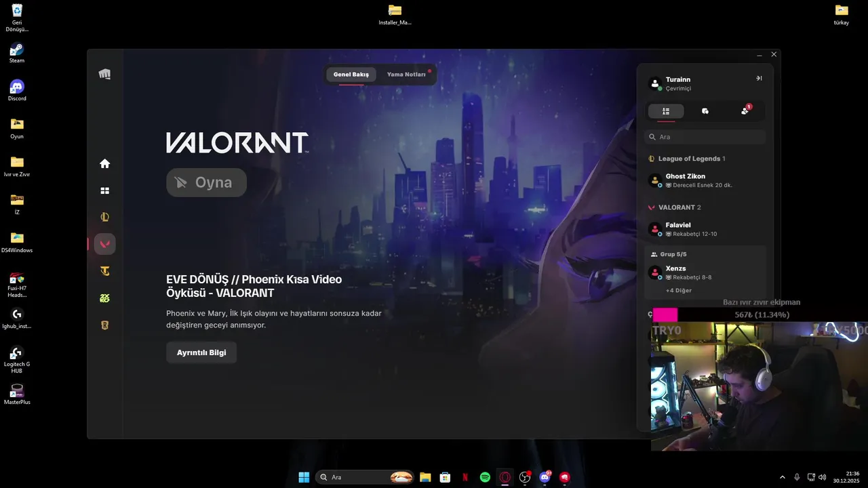Open Microsoft Store from taskbar
This screenshot has height=488, width=868.
(x=445, y=477)
